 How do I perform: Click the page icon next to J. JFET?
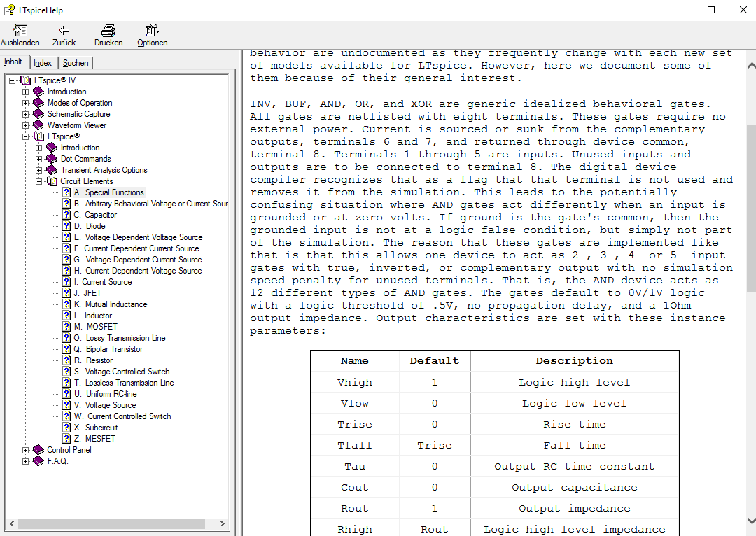pyautogui.click(x=66, y=293)
